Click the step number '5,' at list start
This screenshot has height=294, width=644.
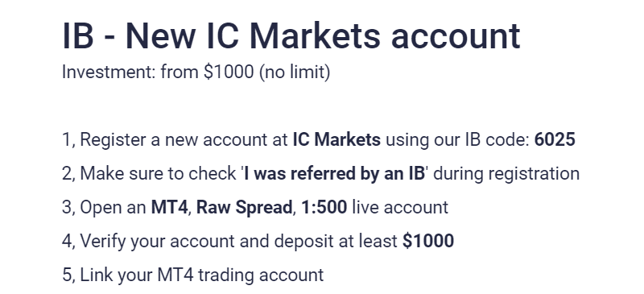68,275
